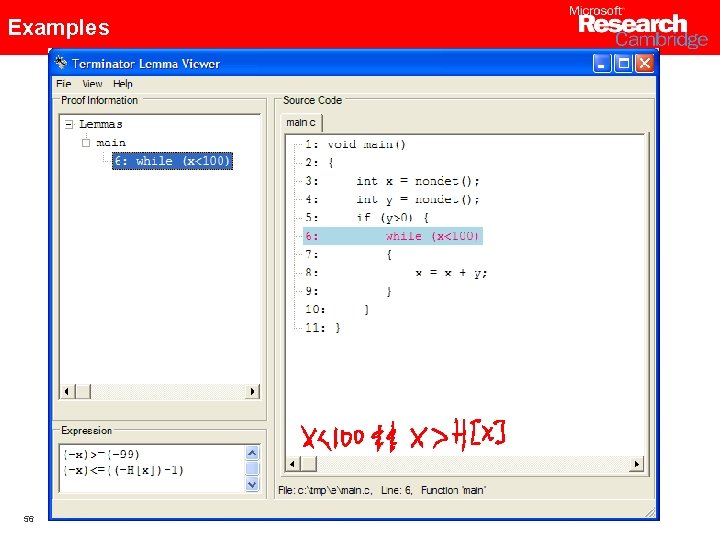Open the Help menu
Image resolution: width=720 pixels, height=540 pixels.
(x=123, y=84)
